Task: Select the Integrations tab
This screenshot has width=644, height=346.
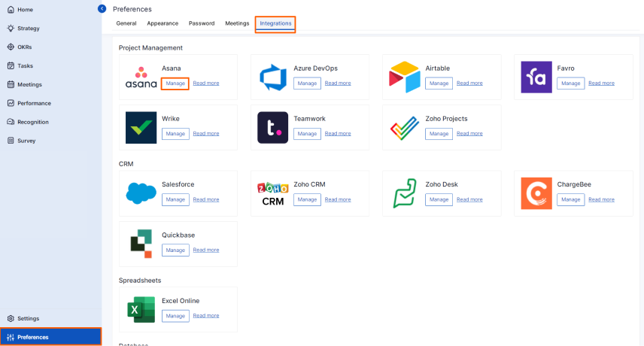Action: (275, 23)
